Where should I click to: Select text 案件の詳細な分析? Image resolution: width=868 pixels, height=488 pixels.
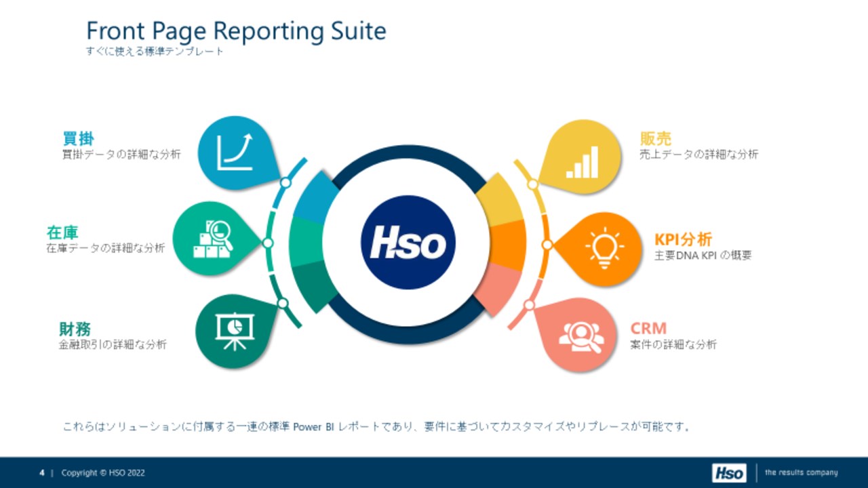(x=673, y=344)
